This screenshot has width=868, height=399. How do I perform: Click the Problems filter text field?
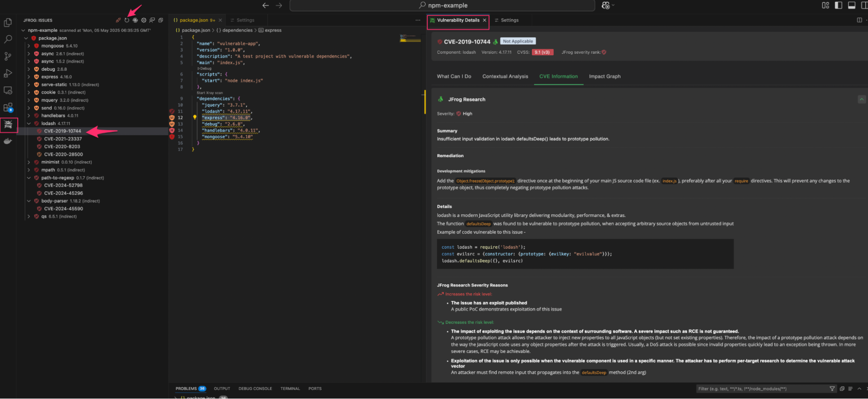pyautogui.click(x=760, y=389)
